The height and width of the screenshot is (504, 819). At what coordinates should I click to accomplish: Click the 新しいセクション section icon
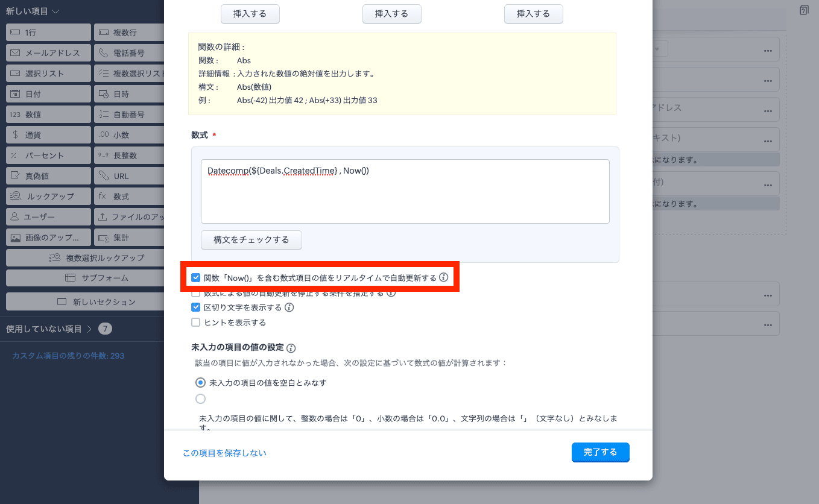click(x=62, y=301)
